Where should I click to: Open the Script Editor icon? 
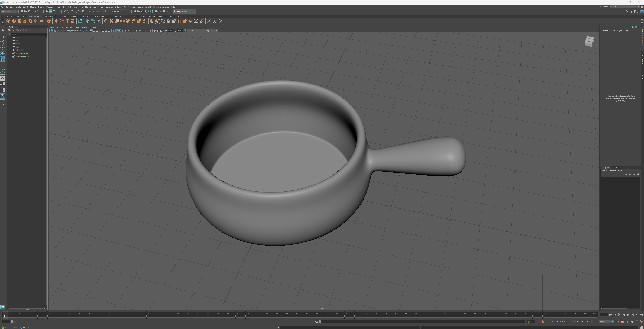coord(641,327)
